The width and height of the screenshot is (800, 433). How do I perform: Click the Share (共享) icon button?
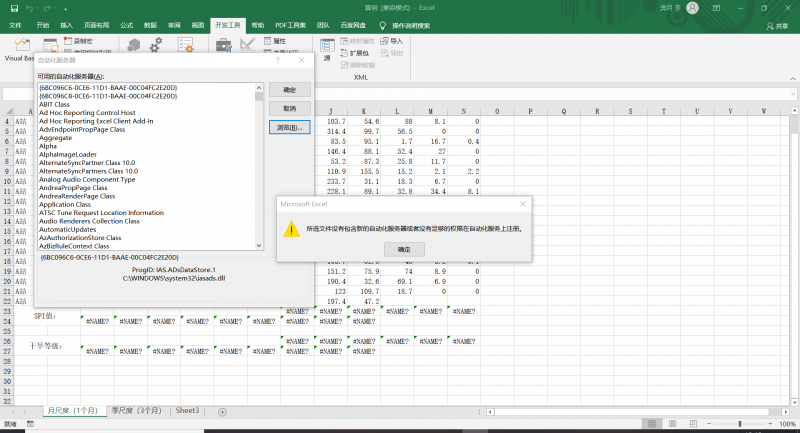coord(776,25)
